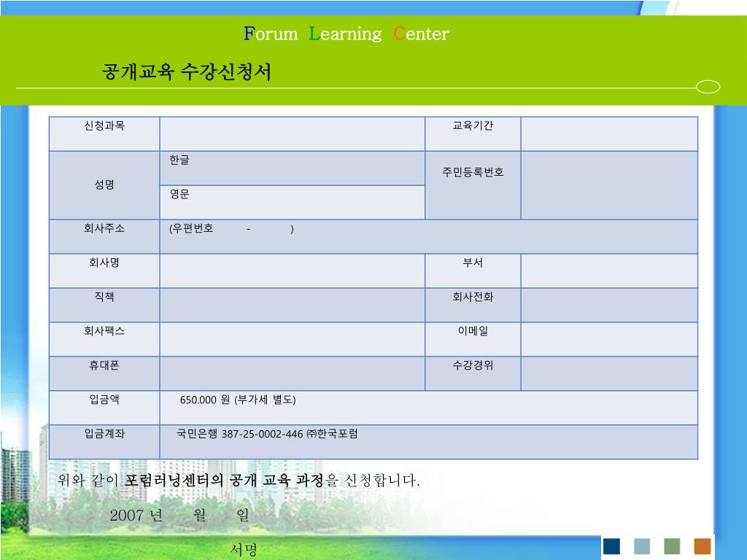Click the 신청과목 label cell
747x560 pixels.
(104, 134)
